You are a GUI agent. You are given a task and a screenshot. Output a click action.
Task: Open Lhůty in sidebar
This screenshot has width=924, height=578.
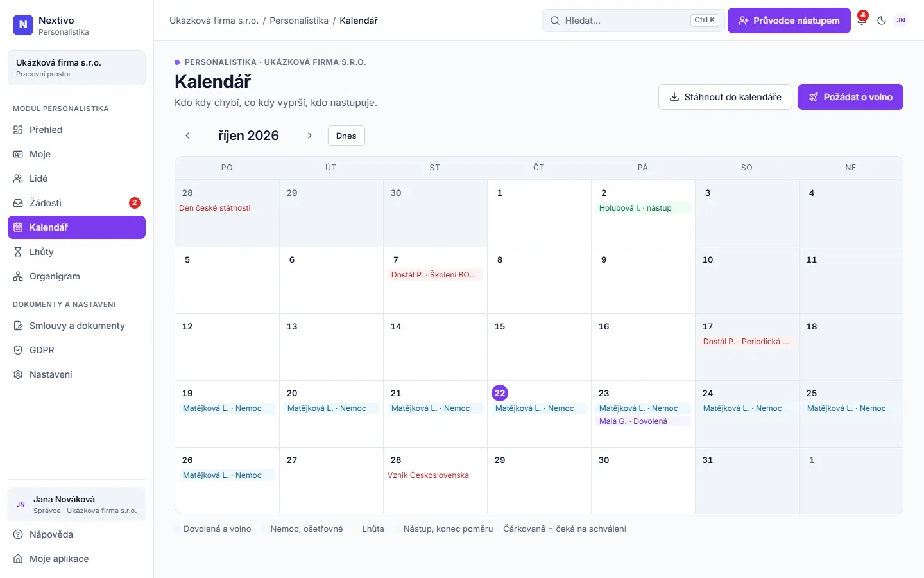76,252
